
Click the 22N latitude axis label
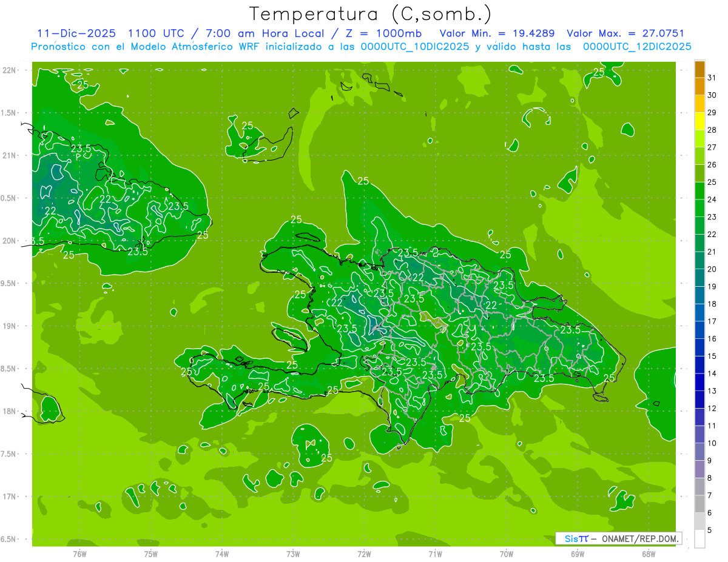tap(10, 70)
